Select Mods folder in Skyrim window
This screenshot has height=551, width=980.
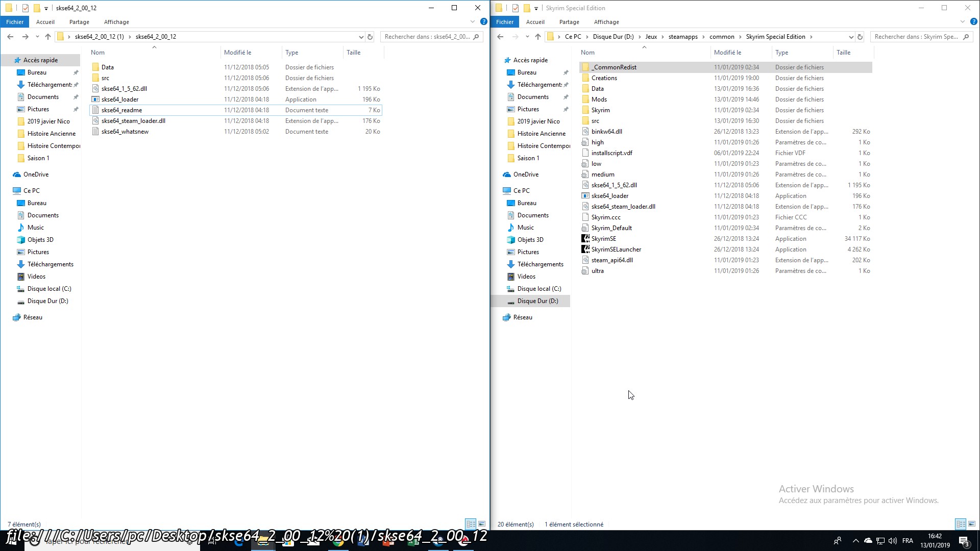coord(599,99)
